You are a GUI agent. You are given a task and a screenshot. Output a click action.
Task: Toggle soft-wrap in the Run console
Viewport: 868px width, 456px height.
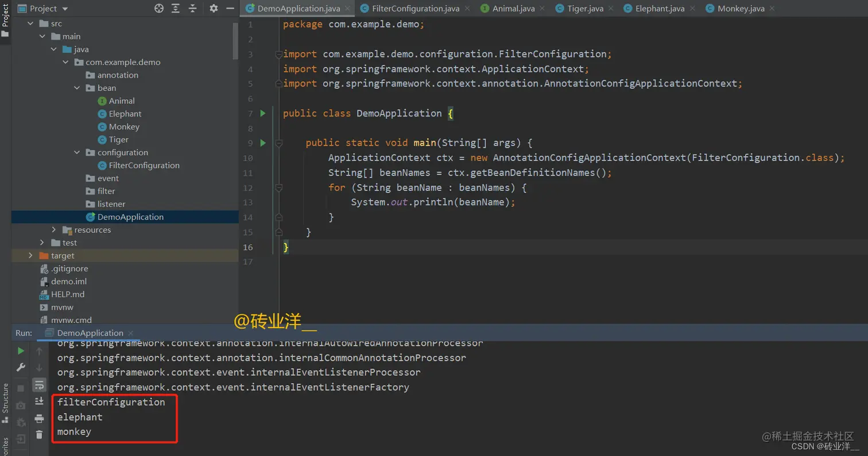(x=39, y=384)
